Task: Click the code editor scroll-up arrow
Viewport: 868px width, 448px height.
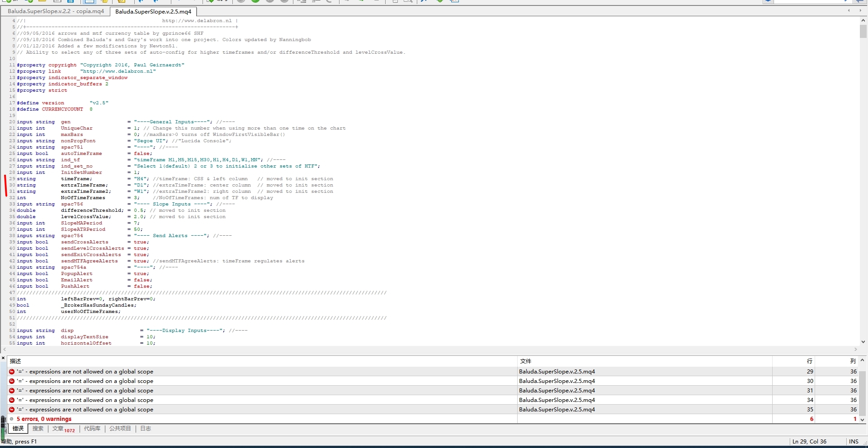Action: click(863, 20)
